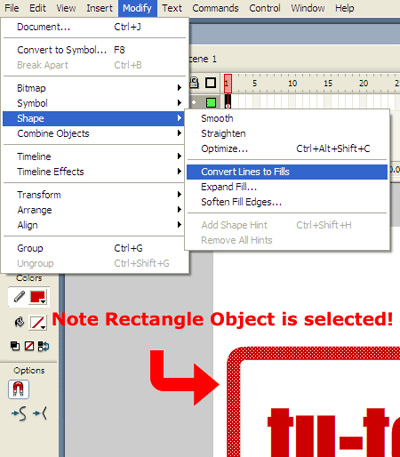Open the Window menu
400x457 pixels.
308,8
